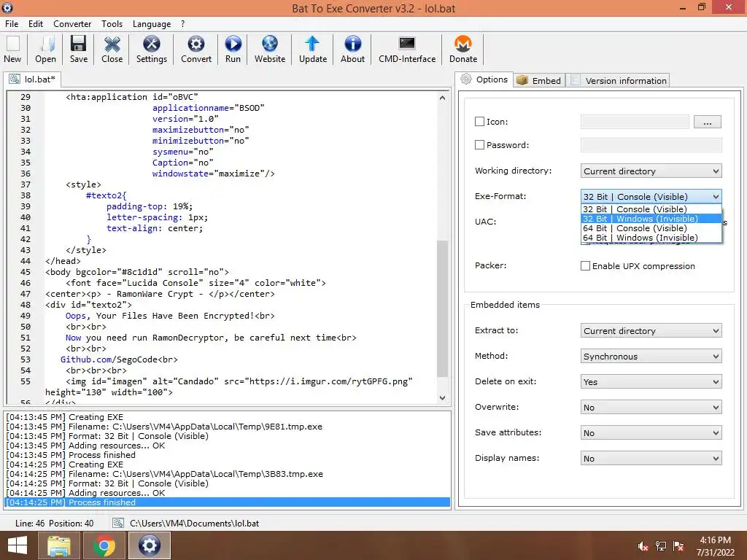
Task: Select the log line with 3B83.tmp.exe filename
Action: click(164, 474)
